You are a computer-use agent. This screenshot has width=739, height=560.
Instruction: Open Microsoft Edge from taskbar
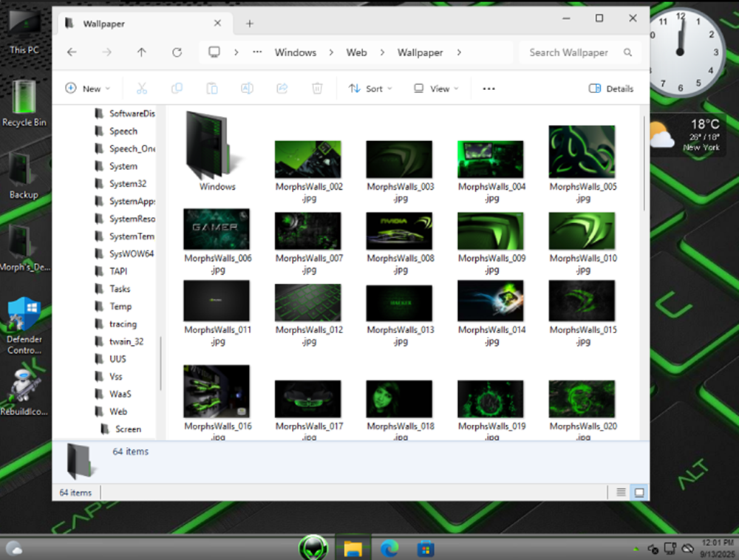pos(389,548)
